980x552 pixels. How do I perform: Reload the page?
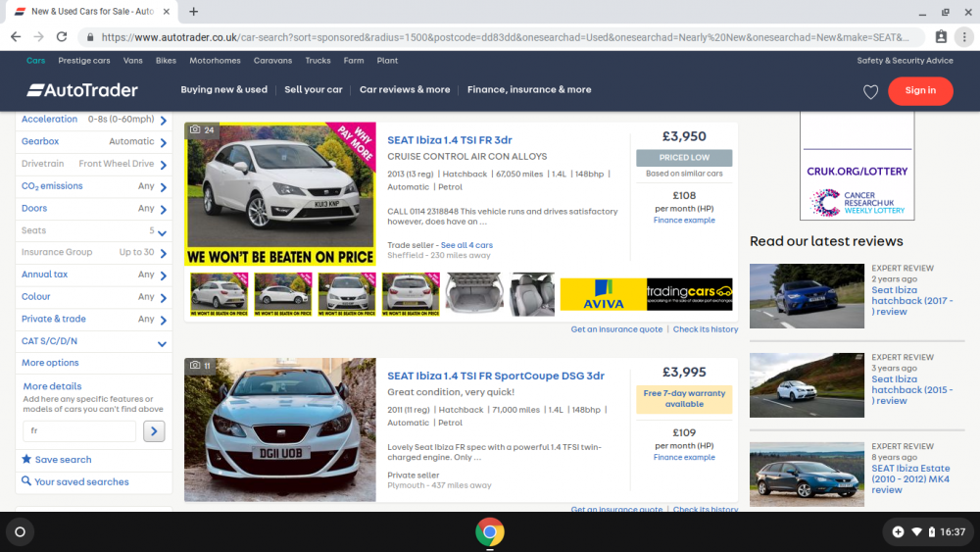(x=62, y=37)
